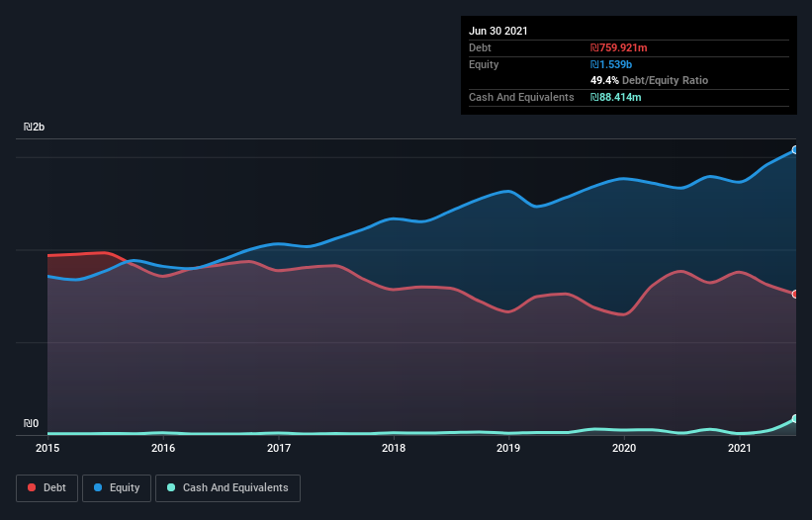
Task: Click the 2015 x-axis label
Action: tap(47, 448)
